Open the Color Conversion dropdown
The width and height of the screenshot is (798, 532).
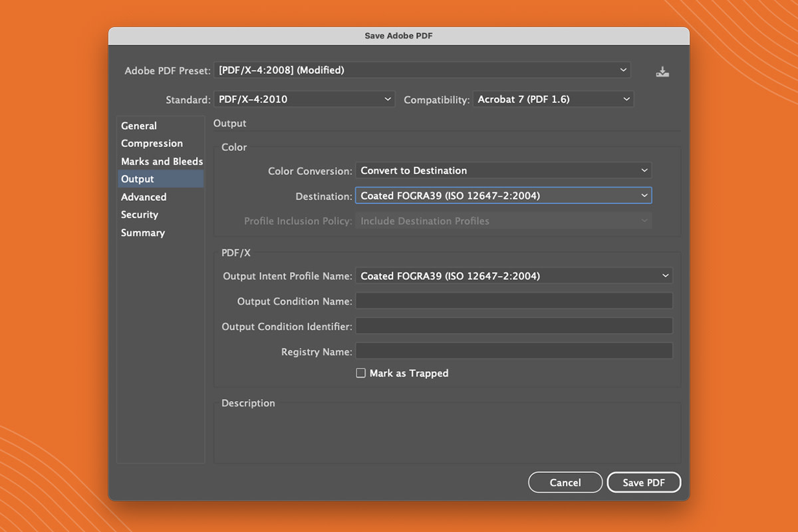(x=503, y=170)
